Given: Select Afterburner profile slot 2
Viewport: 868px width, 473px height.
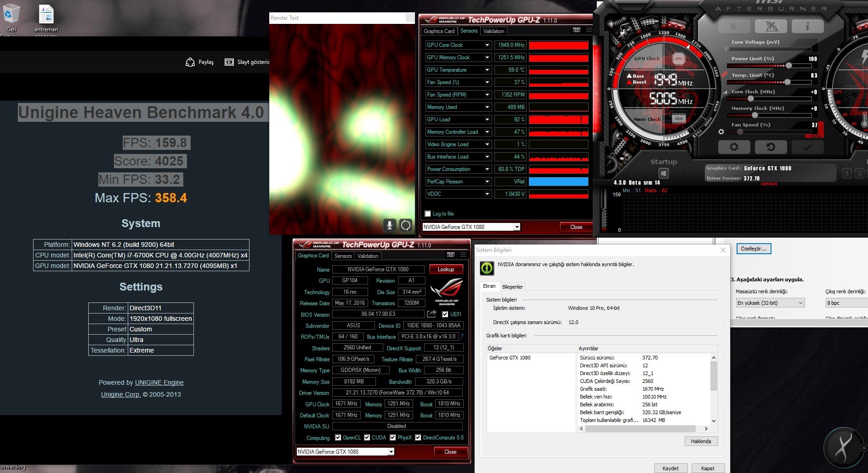Looking at the screenshot, I should 859,173.
